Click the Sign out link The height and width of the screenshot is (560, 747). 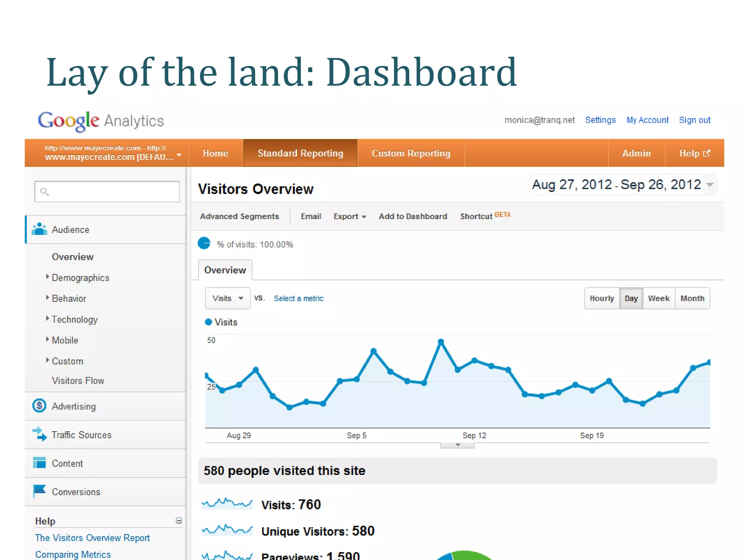tap(694, 120)
